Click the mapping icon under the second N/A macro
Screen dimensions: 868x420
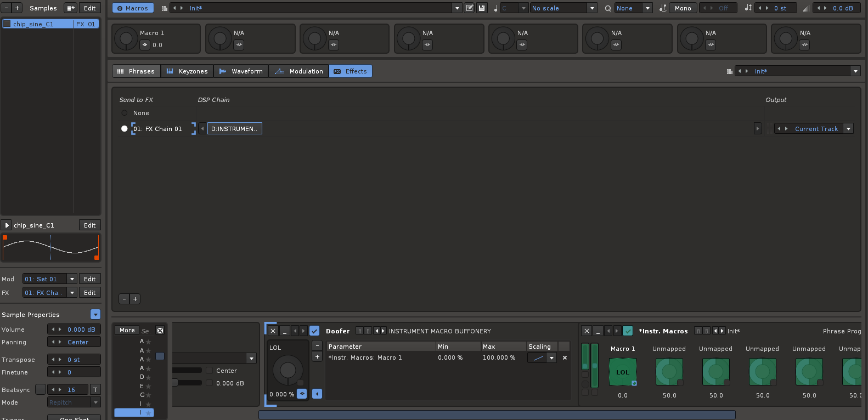pyautogui.click(x=334, y=45)
